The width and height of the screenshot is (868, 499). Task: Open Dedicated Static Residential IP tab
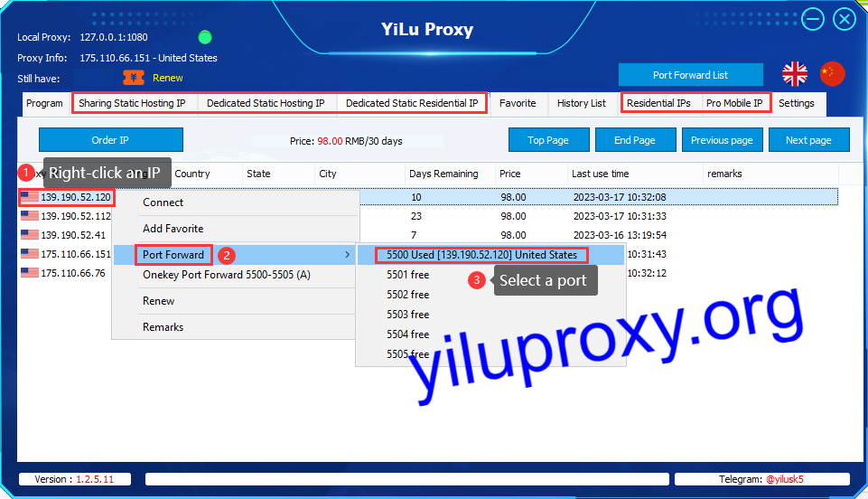[x=412, y=104]
